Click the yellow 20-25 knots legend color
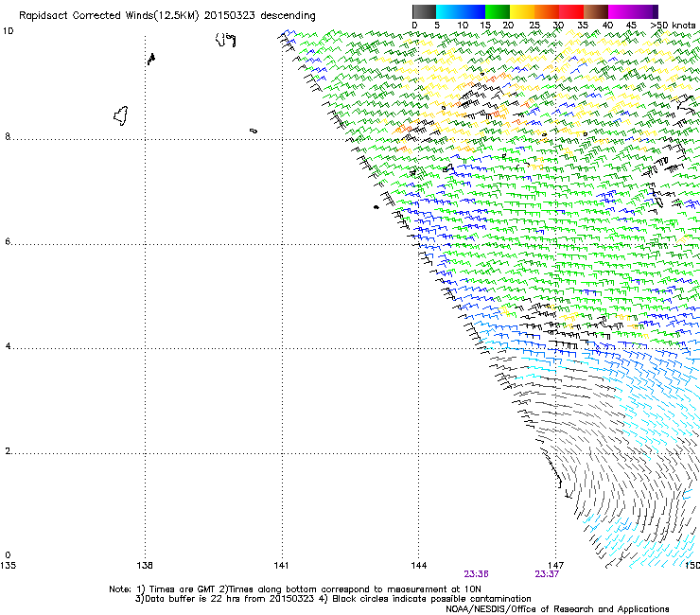The width and height of the screenshot is (700, 615). [522, 11]
